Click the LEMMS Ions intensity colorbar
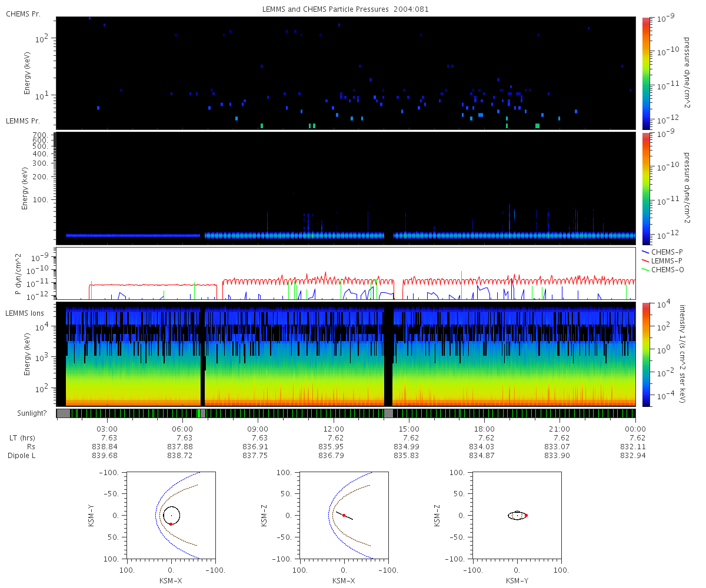 tap(646, 354)
